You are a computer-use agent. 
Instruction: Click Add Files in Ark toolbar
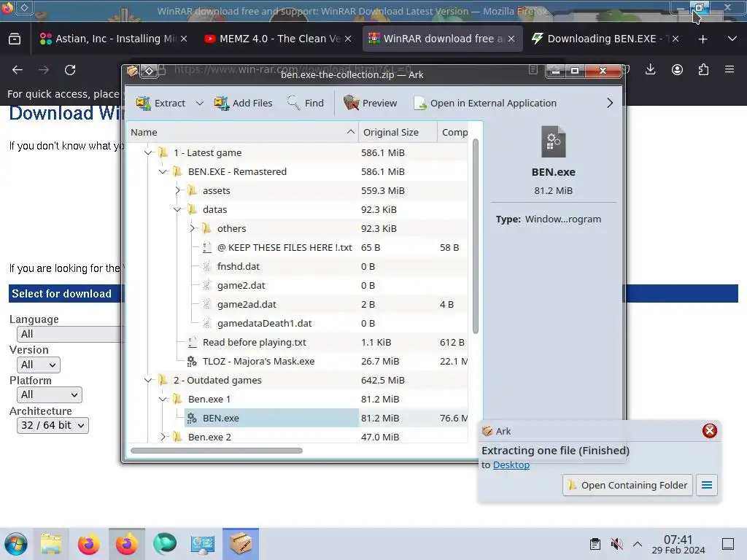click(x=243, y=103)
